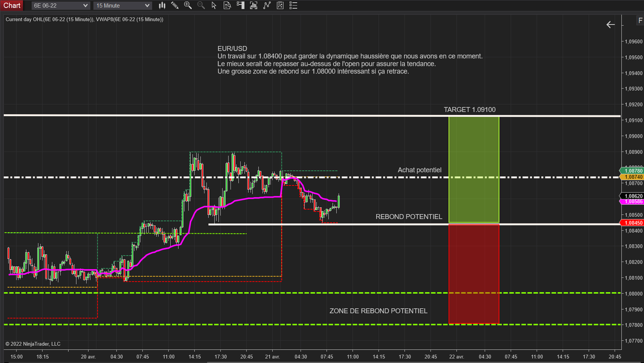
Task: Choose the cursor pointer tool
Action: coord(214,5)
